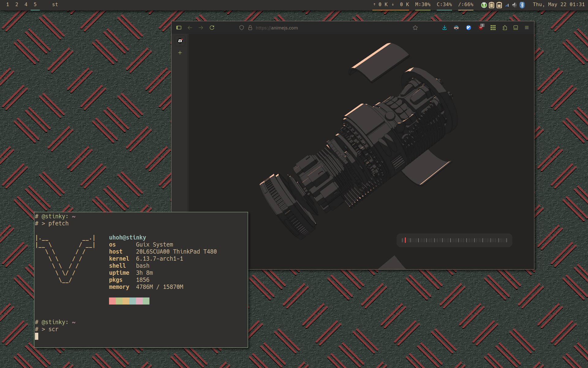588x368 pixels.
Task: Click the terminal cursor block
Action: tap(36, 336)
